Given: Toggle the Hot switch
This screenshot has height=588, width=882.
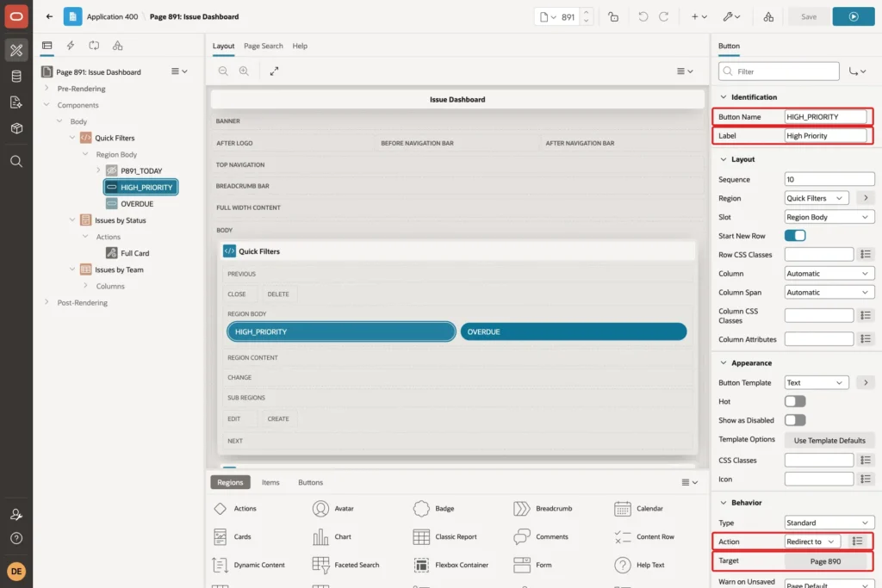Looking at the screenshot, I should [795, 401].
